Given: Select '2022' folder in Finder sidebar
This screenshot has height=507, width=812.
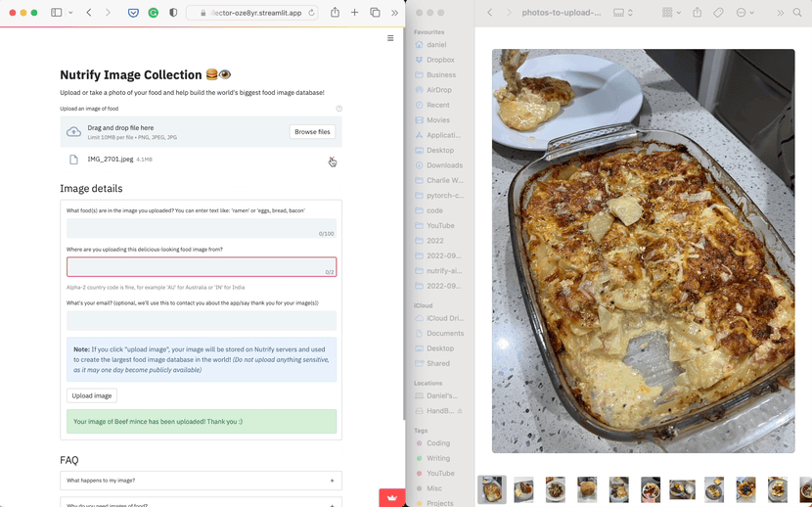Looking at the screenshot, I should pos(437,241).
